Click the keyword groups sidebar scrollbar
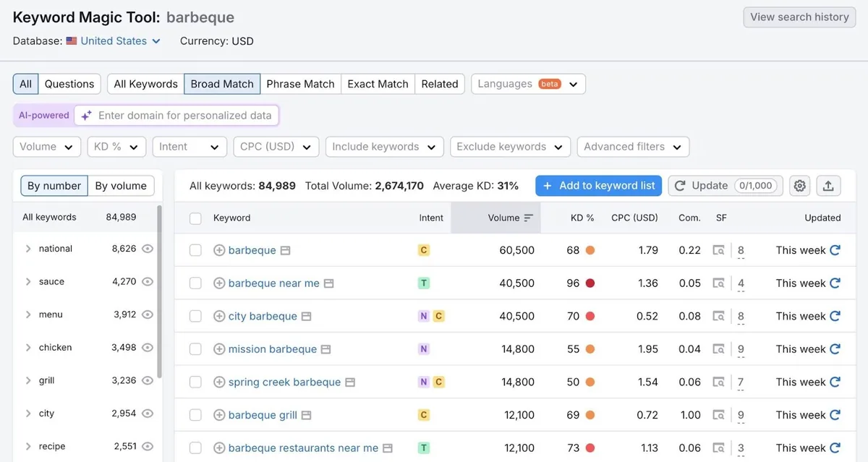 [x=159, y=291]
